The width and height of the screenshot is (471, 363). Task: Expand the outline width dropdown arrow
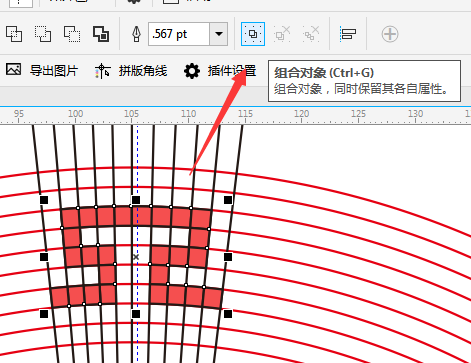click(219, 34)
